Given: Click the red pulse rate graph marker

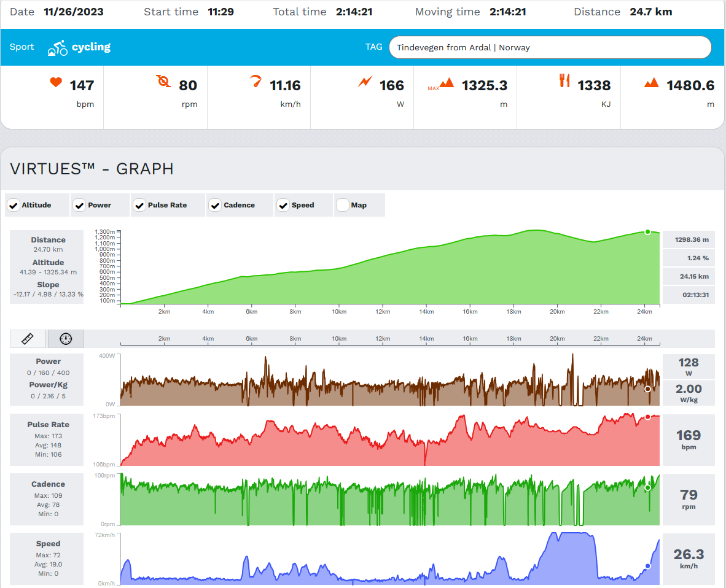Looking at the screenshot, I should pyautogui.click(x=647, y=417).
